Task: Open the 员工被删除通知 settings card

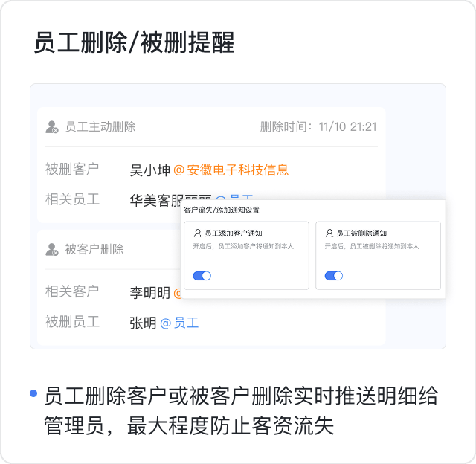Action: 378,255
